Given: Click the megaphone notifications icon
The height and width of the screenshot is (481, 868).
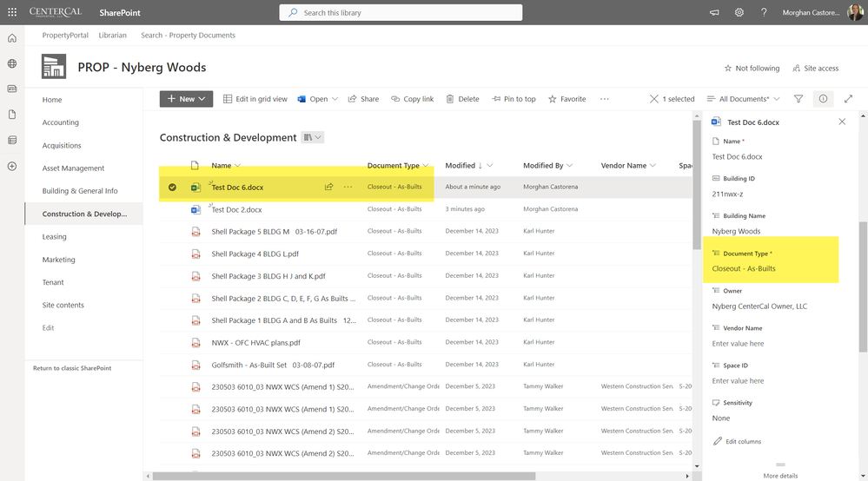Looking at the screenshot, I should click(714, 12).
